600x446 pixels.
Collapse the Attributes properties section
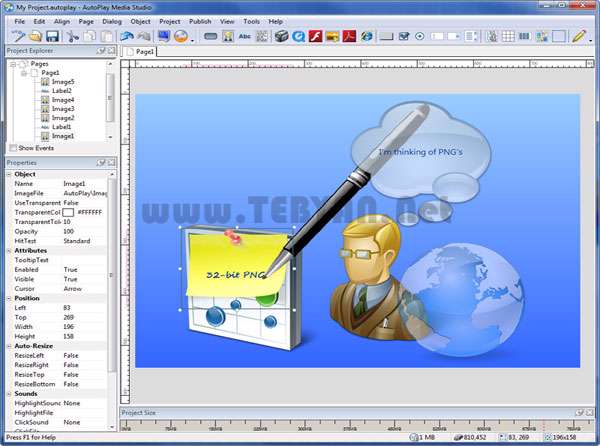click(9, 251)
